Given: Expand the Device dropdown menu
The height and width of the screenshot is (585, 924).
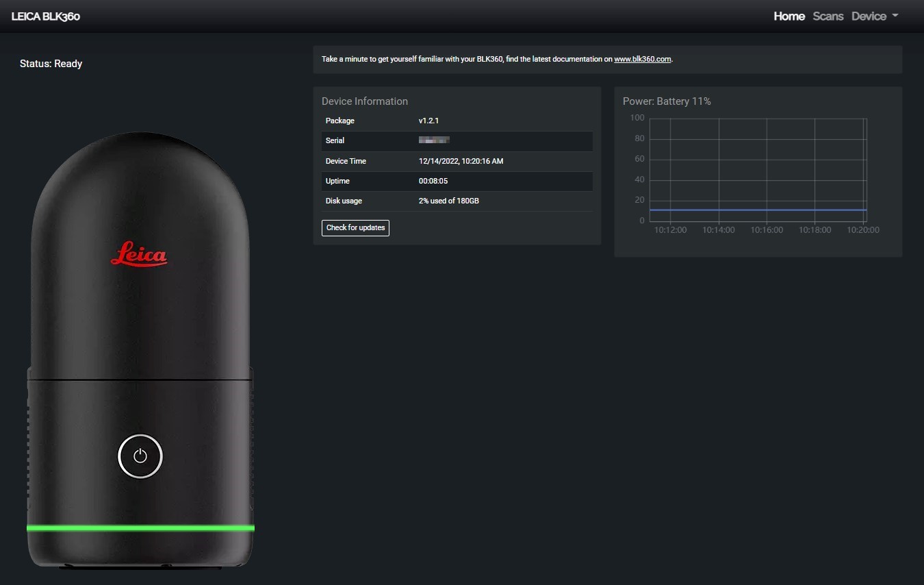Looking at the screenshot, I should tap(875, 16).
